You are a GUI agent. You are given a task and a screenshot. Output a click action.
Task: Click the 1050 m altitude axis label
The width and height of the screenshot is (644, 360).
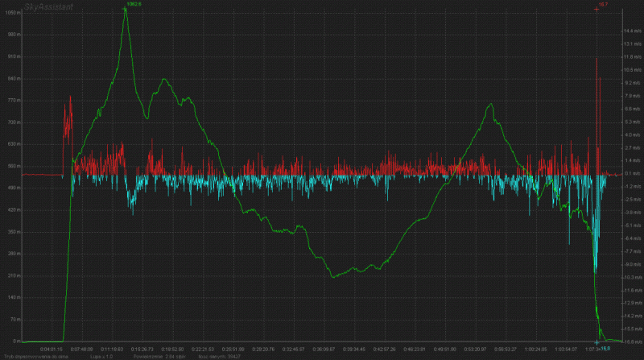pyautogui.click(x=14, y=35)
